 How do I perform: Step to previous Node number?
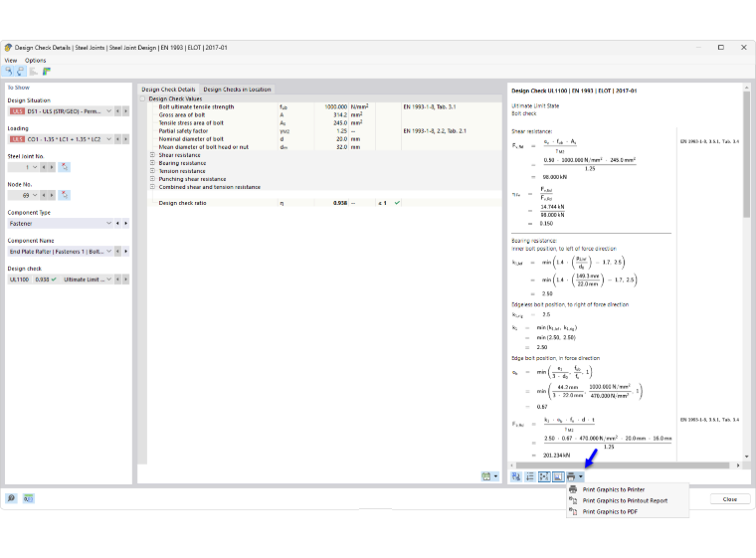click(x=44, y=195)
